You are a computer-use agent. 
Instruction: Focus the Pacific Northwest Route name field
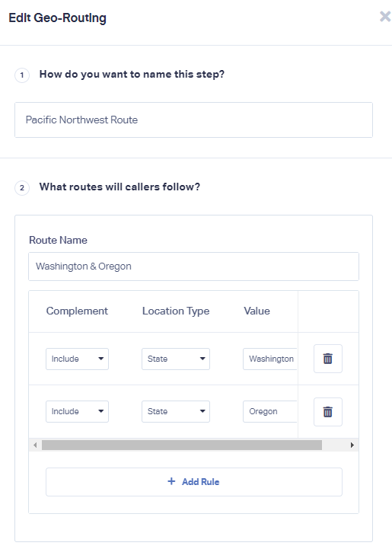[x=193, y=120]
